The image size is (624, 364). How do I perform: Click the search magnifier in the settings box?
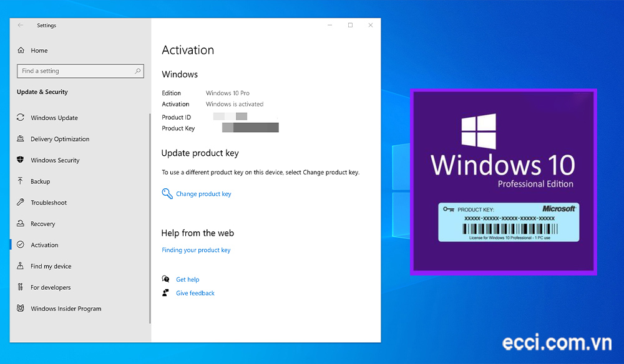point(139,70)
